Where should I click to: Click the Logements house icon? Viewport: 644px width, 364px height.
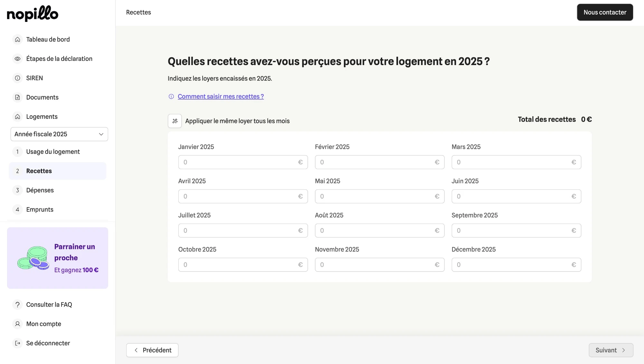pyautogui.click(x=18, y=117)
